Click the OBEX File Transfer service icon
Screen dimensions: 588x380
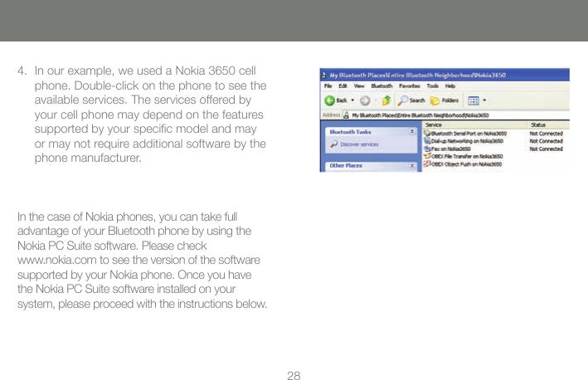tap(427, 157)
